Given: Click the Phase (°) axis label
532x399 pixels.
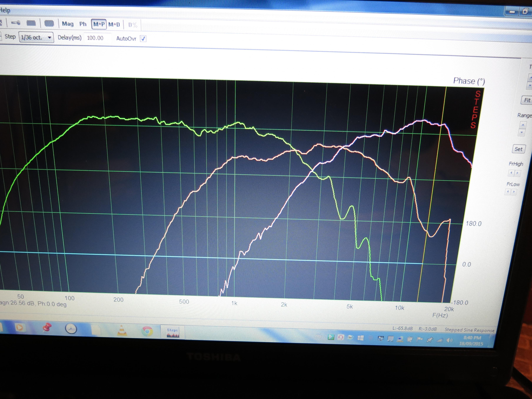Looking at the screenshot, I should tap(469, 81).
